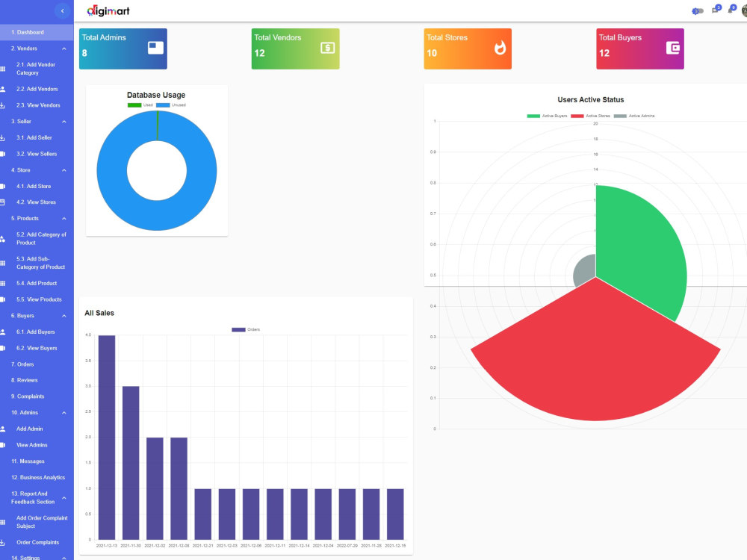Go to 12. Business Analytics
The image size is (747, 560).
37,478
